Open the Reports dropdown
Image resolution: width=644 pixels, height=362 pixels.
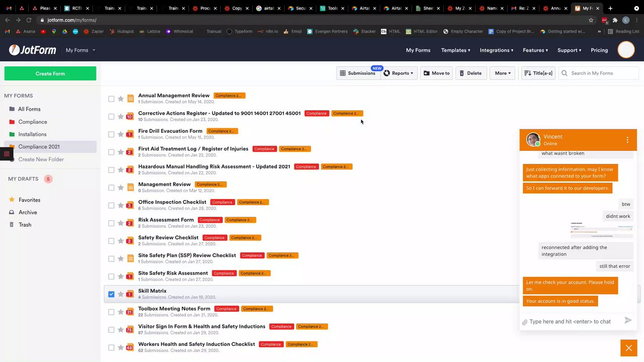click(400, 73)
